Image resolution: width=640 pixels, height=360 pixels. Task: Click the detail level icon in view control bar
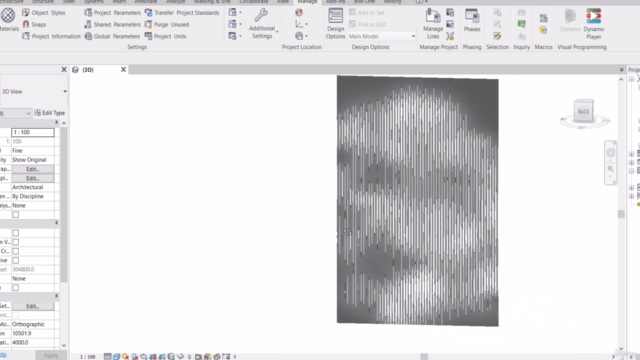coord(107,357)
